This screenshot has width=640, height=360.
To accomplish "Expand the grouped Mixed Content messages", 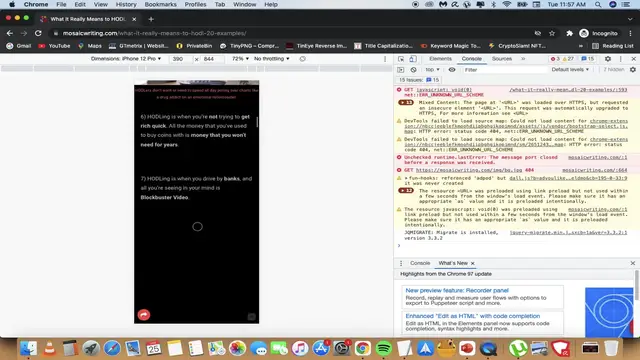I will pyautogui.click(x=406, y=102).
